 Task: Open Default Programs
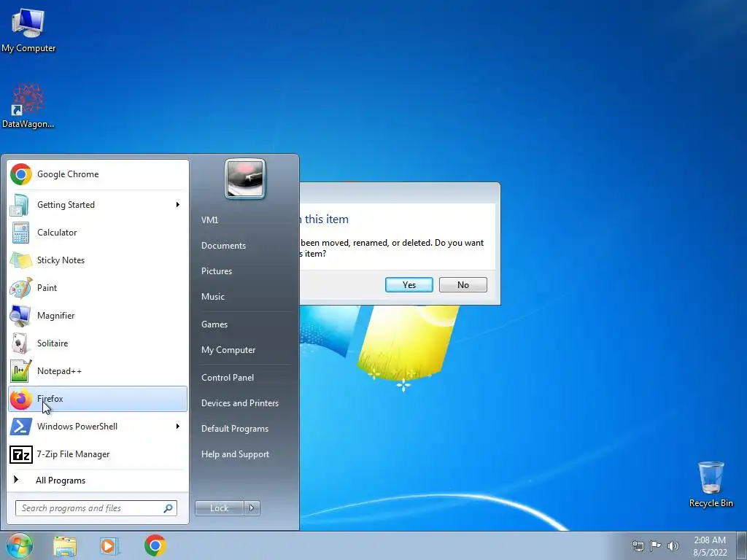pos(235,429)
